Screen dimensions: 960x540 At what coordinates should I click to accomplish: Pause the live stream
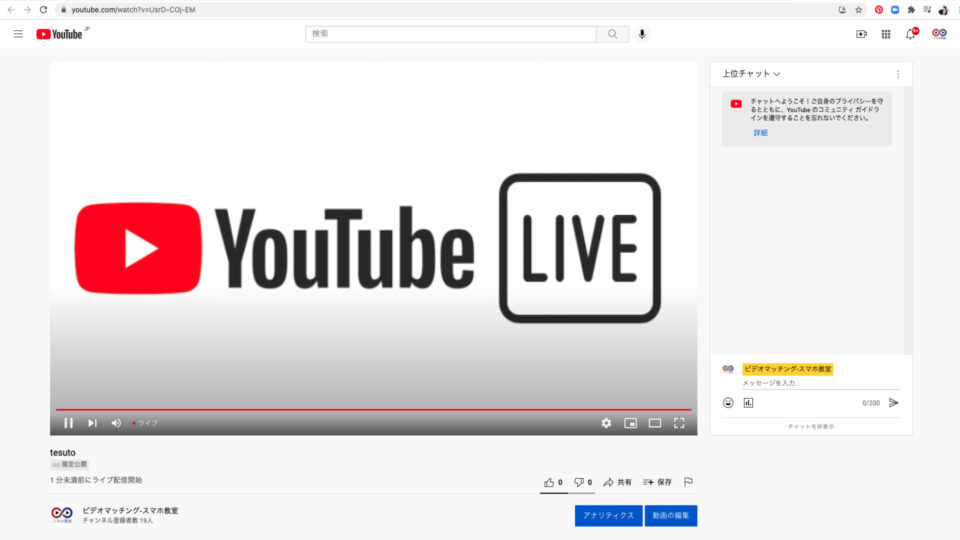click(69, 423)
